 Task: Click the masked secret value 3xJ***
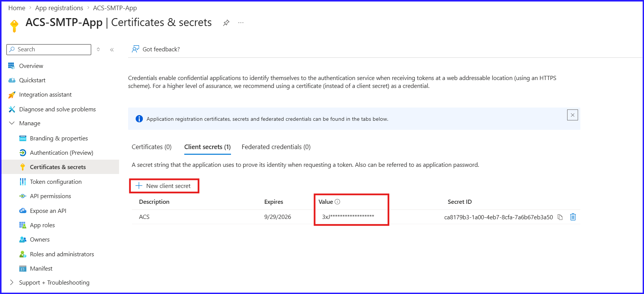point(348,217)
